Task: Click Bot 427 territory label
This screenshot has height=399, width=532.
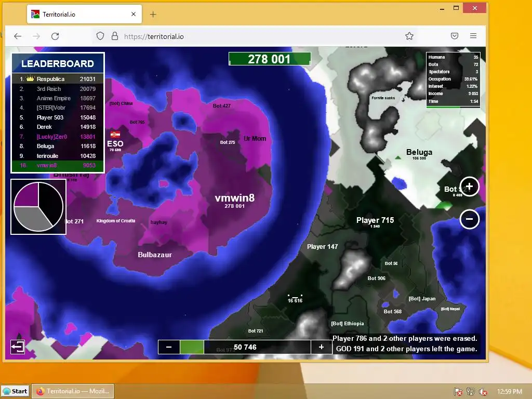Action: (221, 106)
